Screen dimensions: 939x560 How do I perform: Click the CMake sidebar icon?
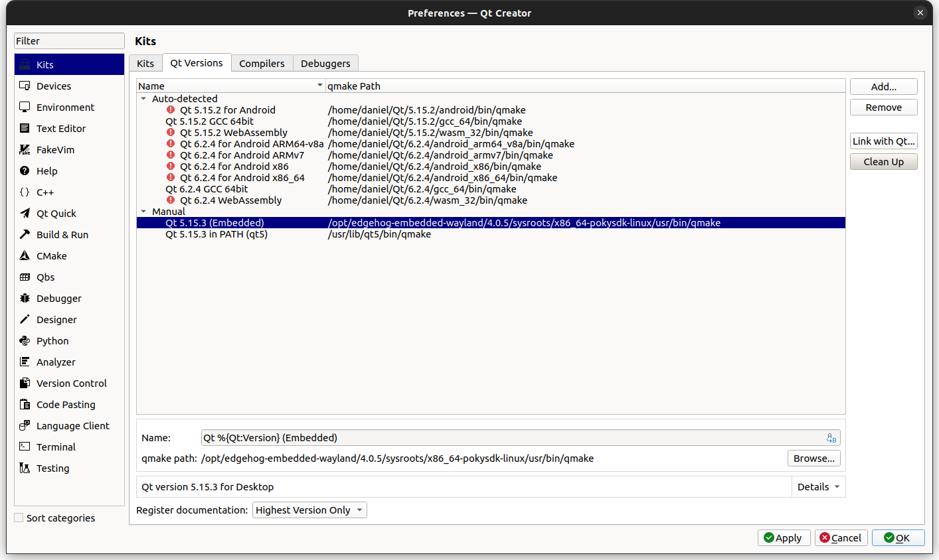(23, 255)
